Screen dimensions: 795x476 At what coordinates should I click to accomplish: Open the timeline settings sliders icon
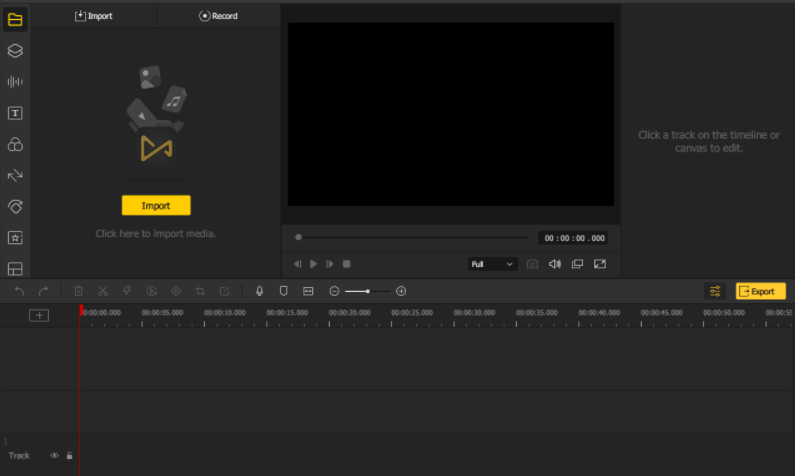tap(715, 291)
